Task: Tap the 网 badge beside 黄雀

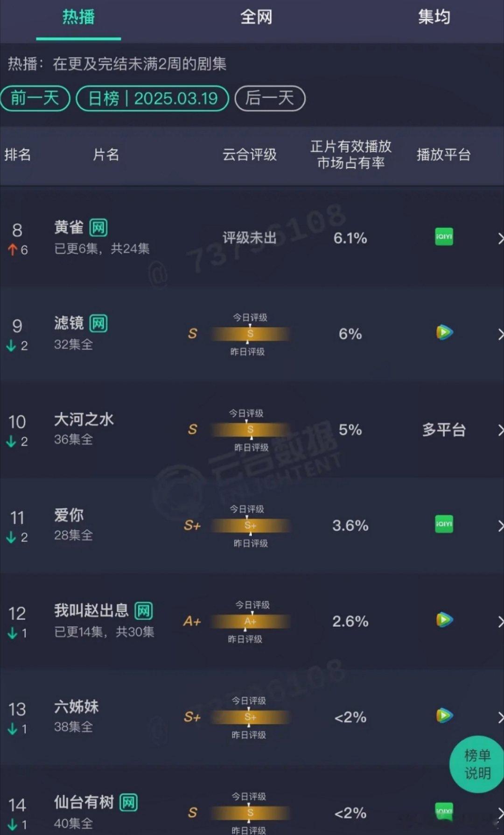Action: [x=98, y=228]
